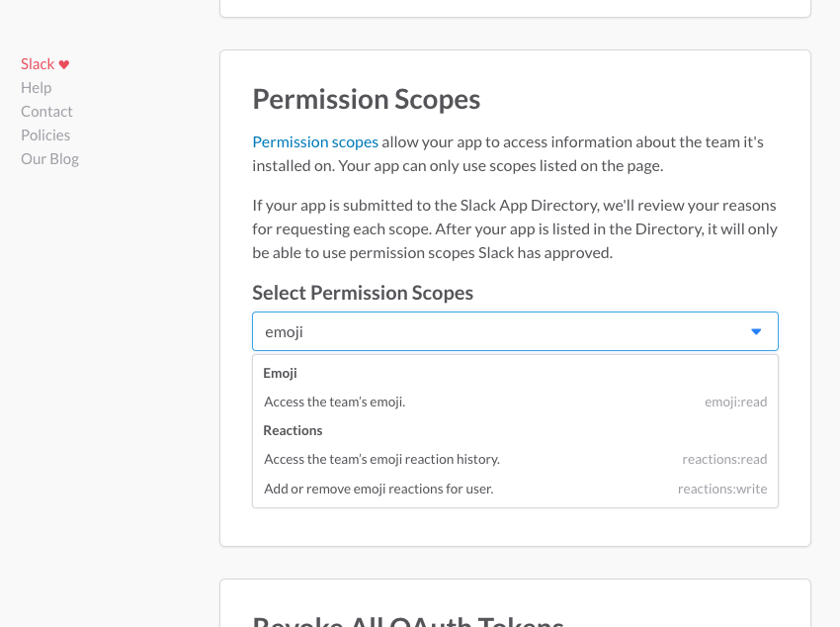840x627 pixels.
Task: Select the reactions:write scope
Action: pos(722,488)
